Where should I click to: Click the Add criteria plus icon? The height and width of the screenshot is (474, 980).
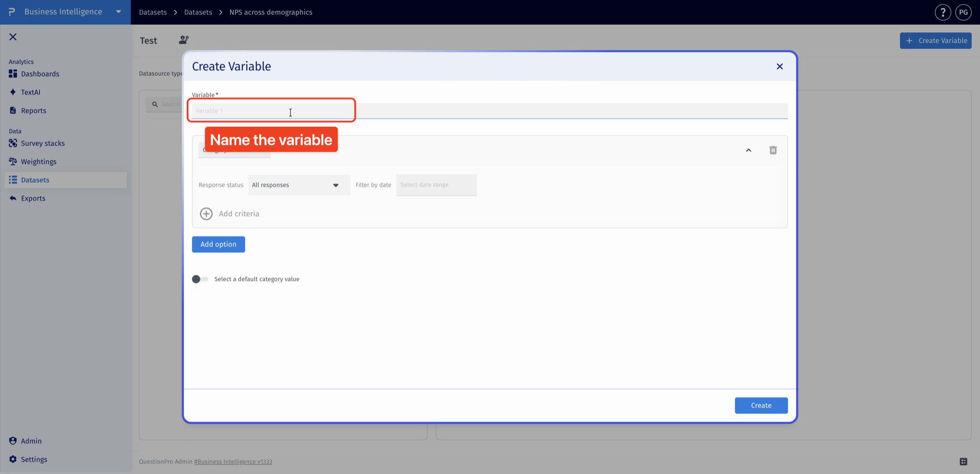[x=206, y=214]
